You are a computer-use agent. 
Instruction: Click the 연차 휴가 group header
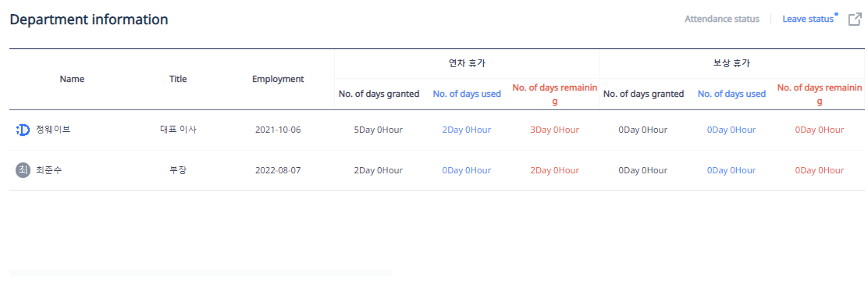[x=467, y=64]
